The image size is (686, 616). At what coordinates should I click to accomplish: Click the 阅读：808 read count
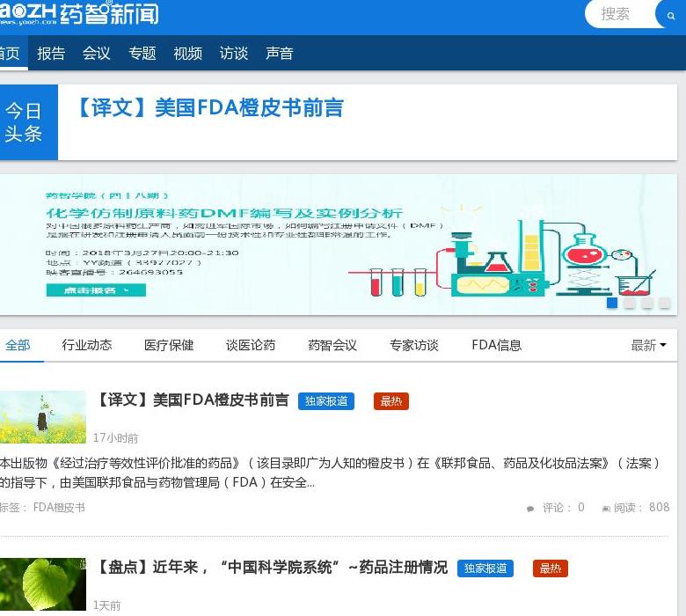pyautogui.click(x=642, y=508)
